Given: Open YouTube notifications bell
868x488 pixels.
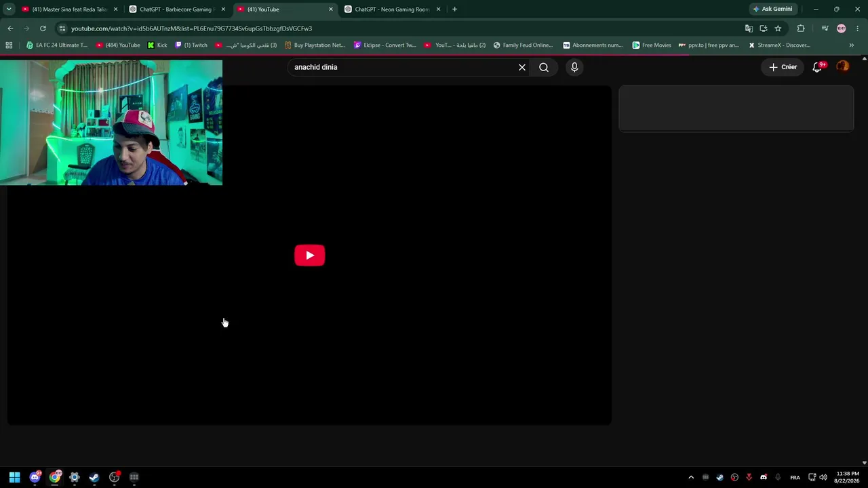Looking at the screenshot, I should [x=818, y=67].
